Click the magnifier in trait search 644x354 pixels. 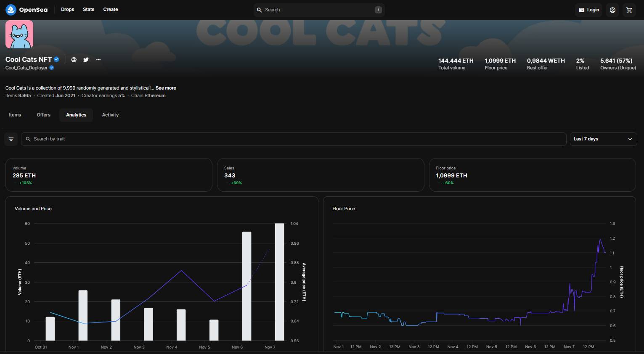(x=28, y=139)
